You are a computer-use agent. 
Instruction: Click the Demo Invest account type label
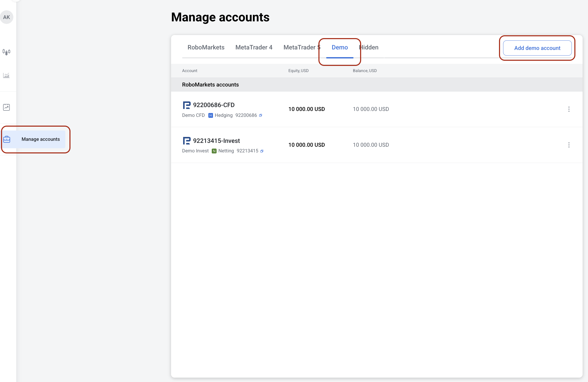click(x=195, y=151)
